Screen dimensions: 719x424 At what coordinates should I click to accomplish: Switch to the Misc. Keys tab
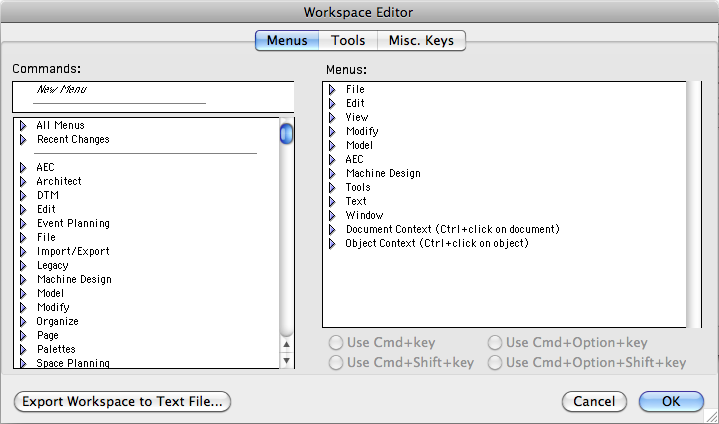click(422, 41)
